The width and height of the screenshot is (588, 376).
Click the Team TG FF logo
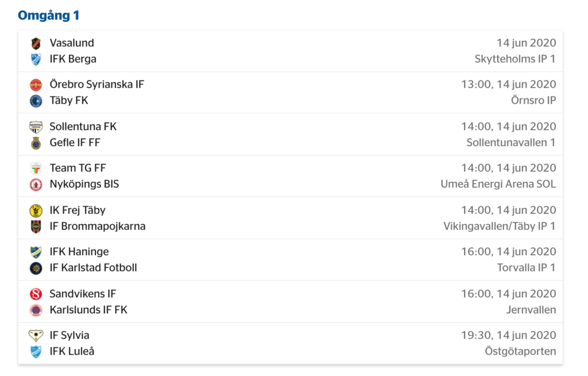[x=36, y=168]
